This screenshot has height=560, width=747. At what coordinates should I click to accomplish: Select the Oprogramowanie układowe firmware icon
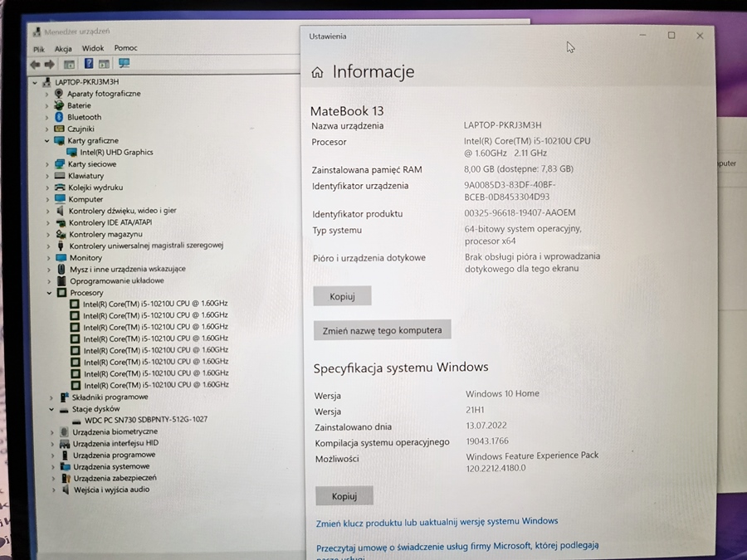point(61,281)
